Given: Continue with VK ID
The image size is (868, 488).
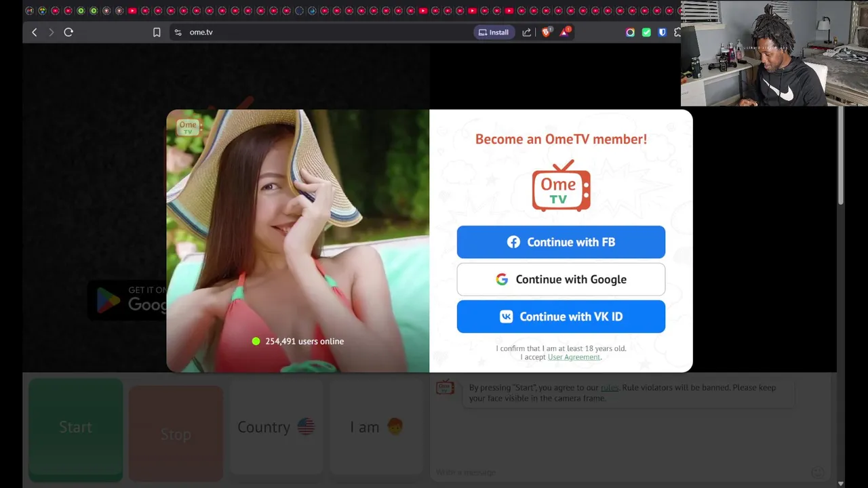Looking at the screenshot, I should tap(561, 317).
